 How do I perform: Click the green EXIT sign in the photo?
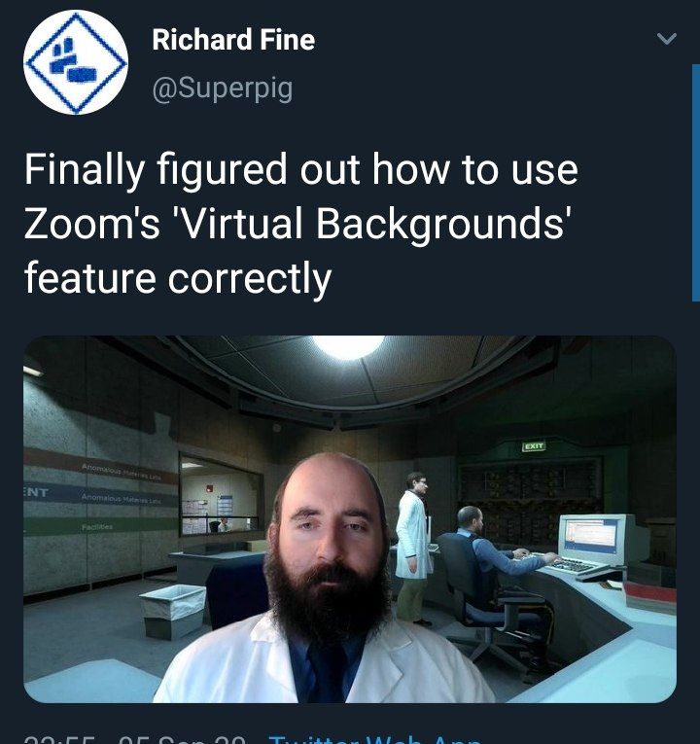pos(534,446)
